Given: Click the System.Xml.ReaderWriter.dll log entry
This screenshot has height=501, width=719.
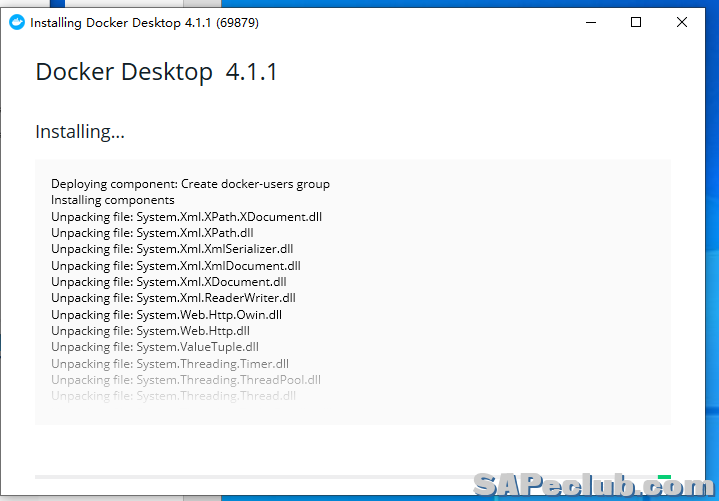Looking at the screenshot, I should (x=173, y=298).
